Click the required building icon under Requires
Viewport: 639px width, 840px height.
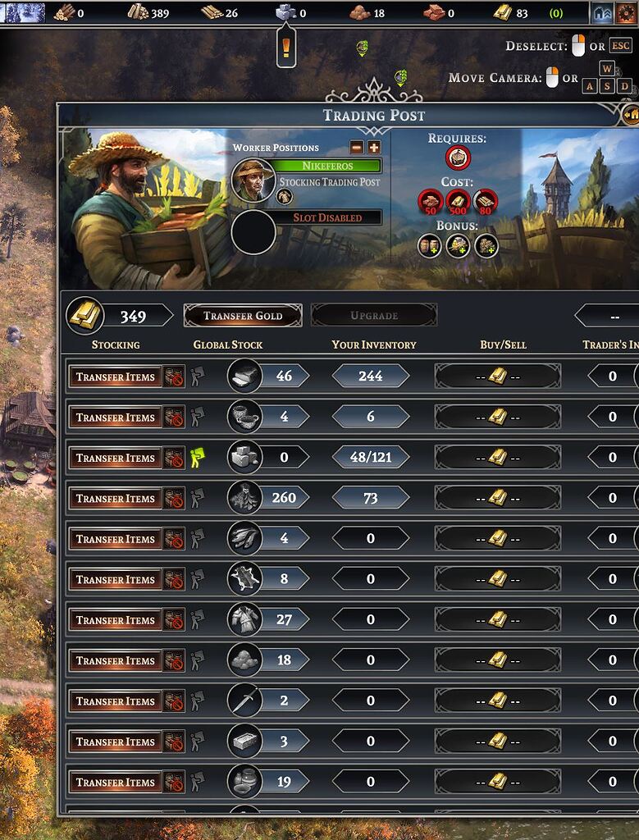tap(458, 157)
